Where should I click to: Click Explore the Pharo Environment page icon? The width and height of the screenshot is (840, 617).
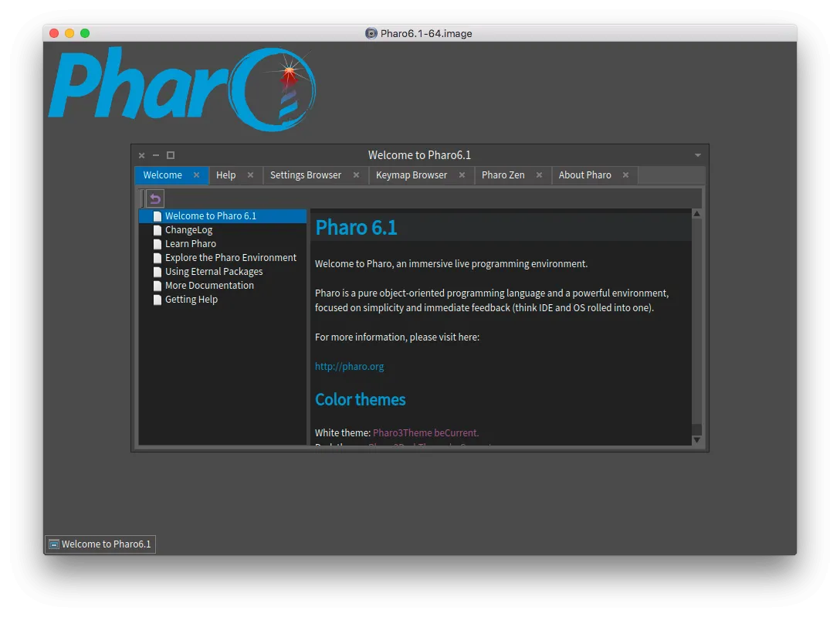157,258
